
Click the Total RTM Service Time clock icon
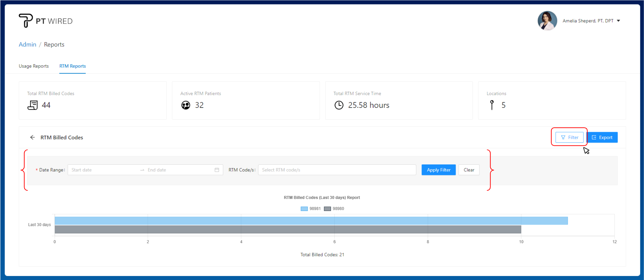[339, 105]
